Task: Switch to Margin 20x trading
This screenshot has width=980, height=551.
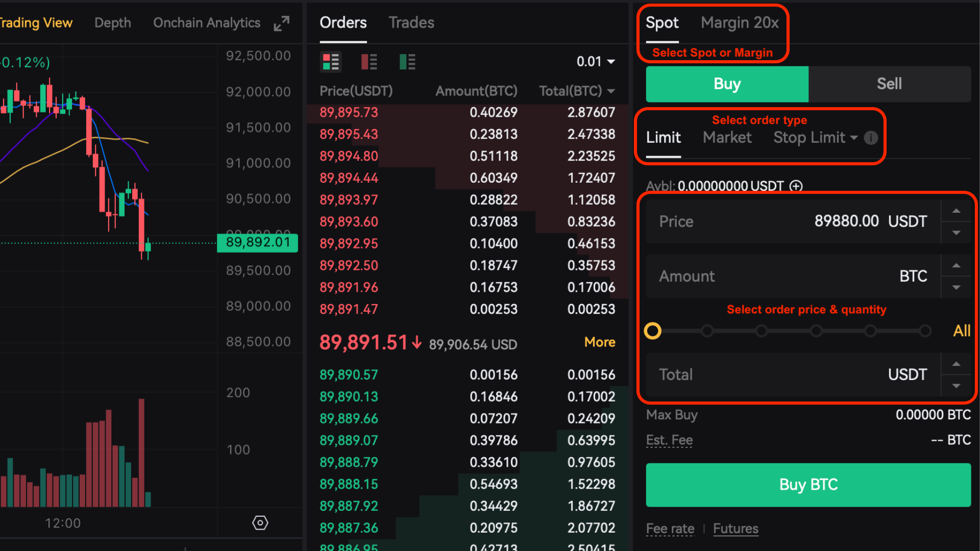Action: point(739,22)
